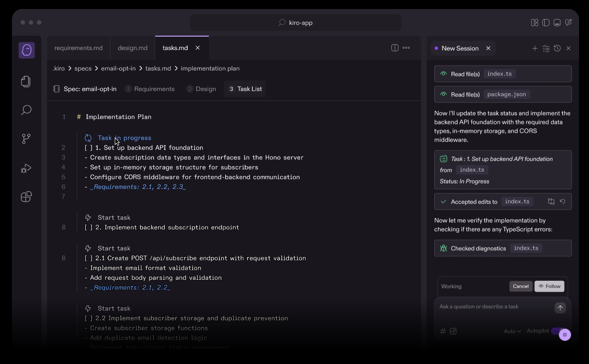Open index.ts chip in Accepted edits row
Screen dimensions: 589x364
coord(517,202)
